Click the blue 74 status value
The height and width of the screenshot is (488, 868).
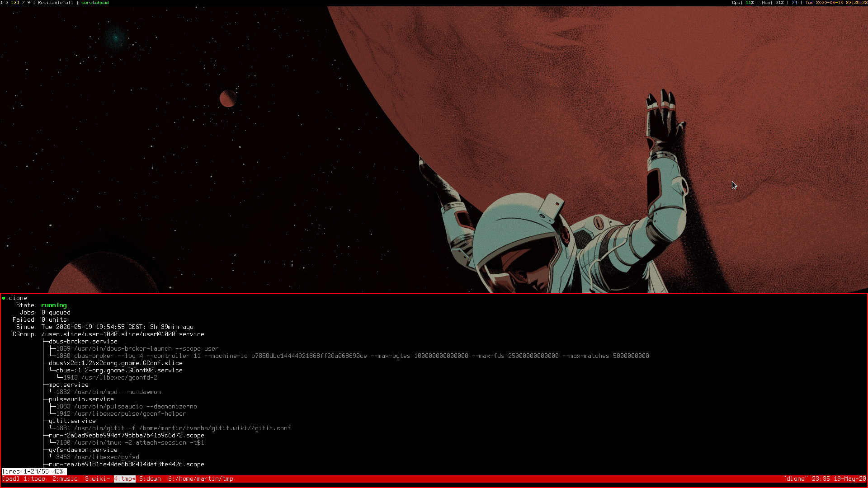[794, 3]
